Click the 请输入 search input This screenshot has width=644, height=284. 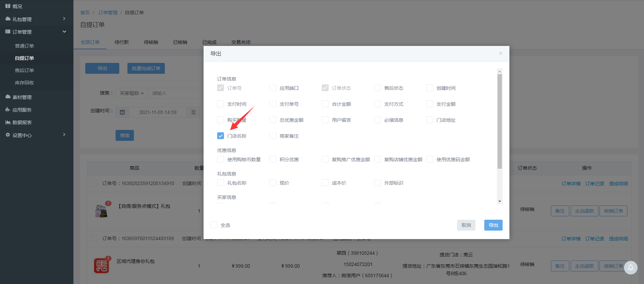pyautogui.click(x=176, y=93)
